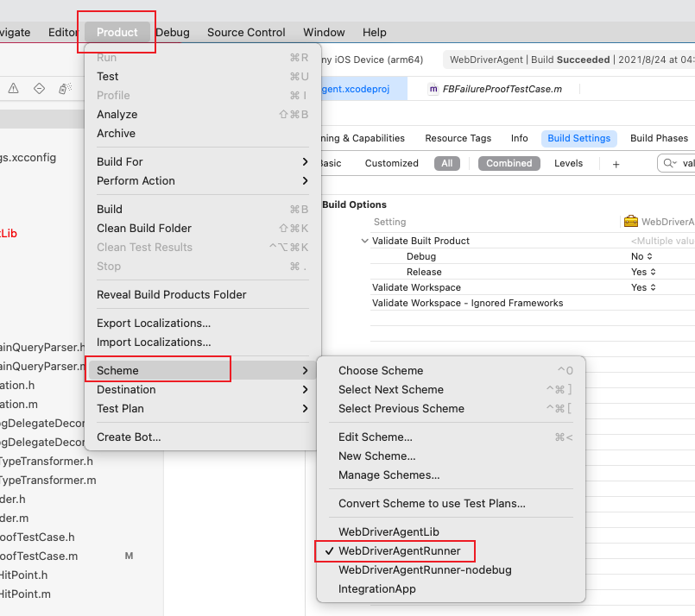Select oofTestCase.m modified file
695x616 pixels.
coord(39,556)
